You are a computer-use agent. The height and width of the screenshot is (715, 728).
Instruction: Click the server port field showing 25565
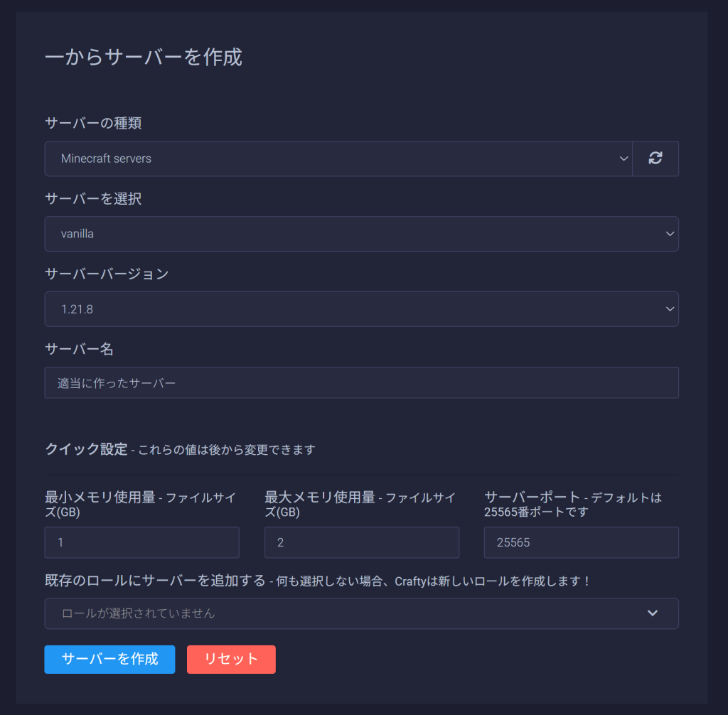581,542
